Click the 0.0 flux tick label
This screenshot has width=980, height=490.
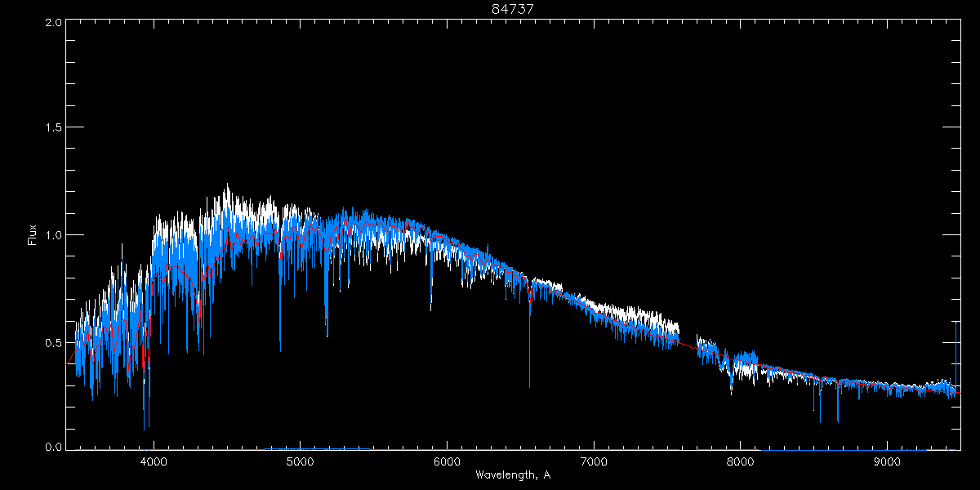(53, 448)
